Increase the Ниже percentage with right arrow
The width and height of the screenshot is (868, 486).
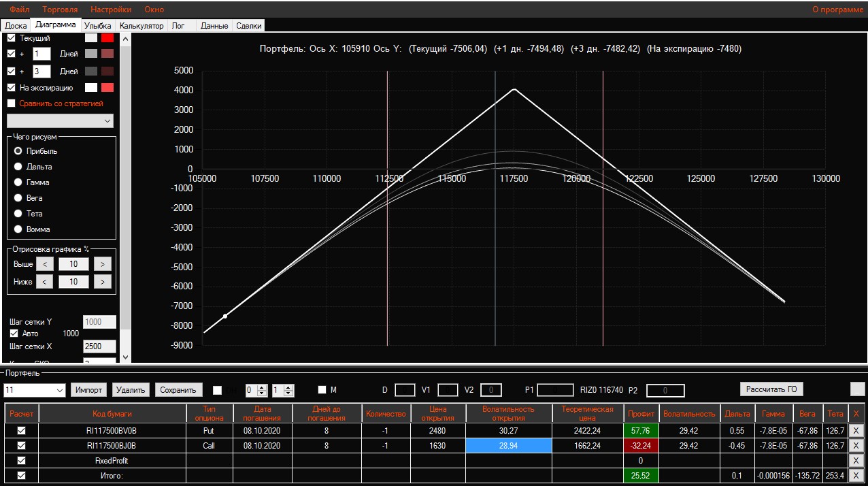pyautogui.click(x=102, y=281)
